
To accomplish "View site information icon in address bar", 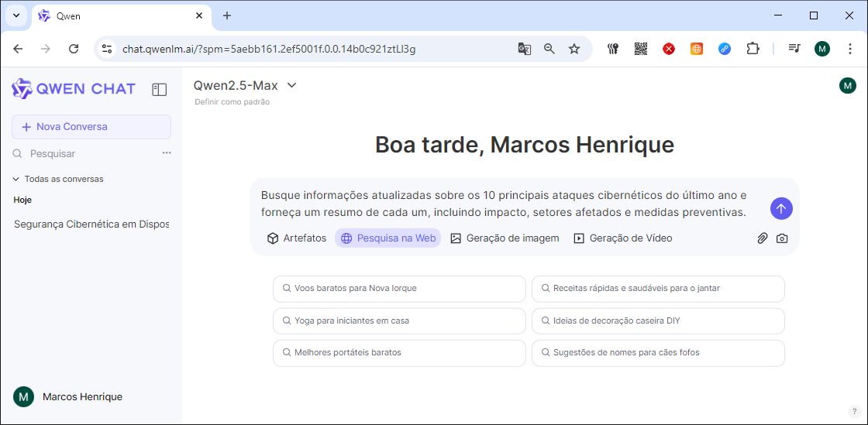I will 107,49.
